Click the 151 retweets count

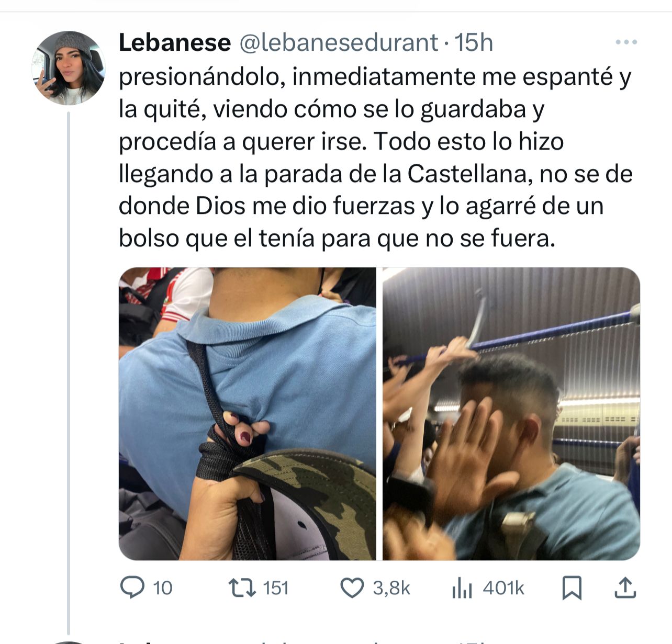click(276, 588)
